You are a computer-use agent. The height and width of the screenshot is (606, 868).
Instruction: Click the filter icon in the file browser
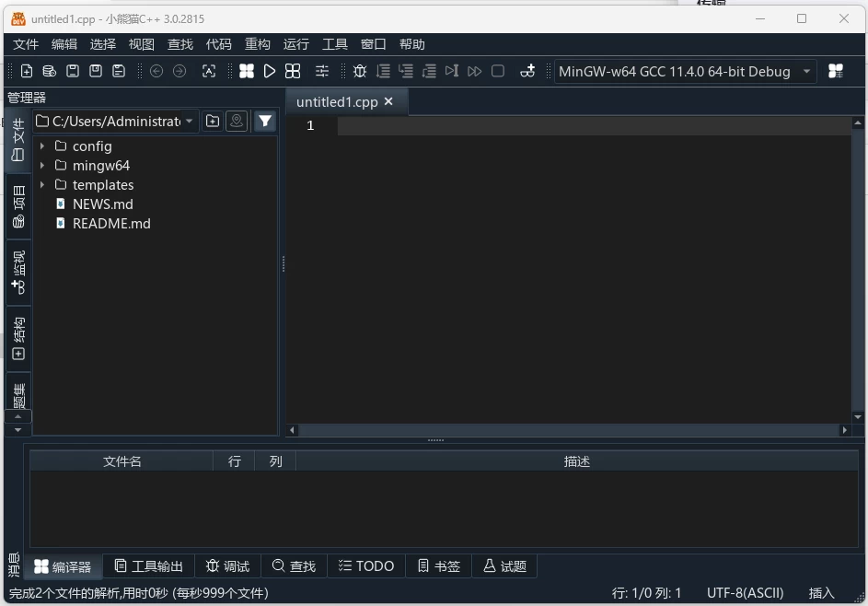pyautogui.click(x=265, y=121)
